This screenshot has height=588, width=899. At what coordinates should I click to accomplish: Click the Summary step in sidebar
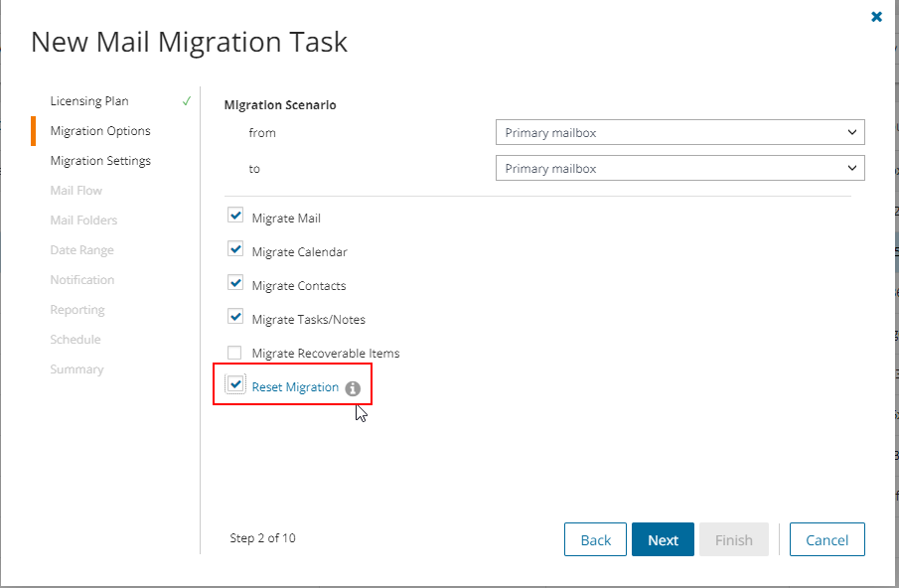(76, 369)
